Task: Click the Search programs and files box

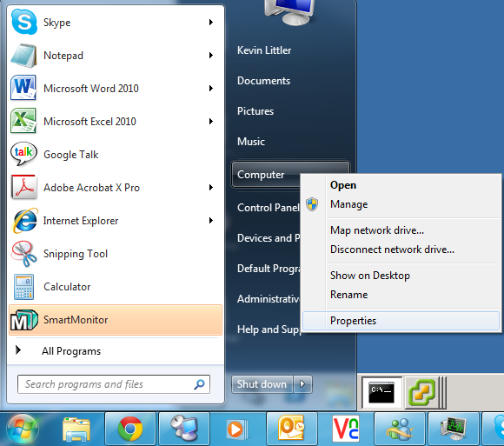Action: pyautogui.click(x=114, y=384)
